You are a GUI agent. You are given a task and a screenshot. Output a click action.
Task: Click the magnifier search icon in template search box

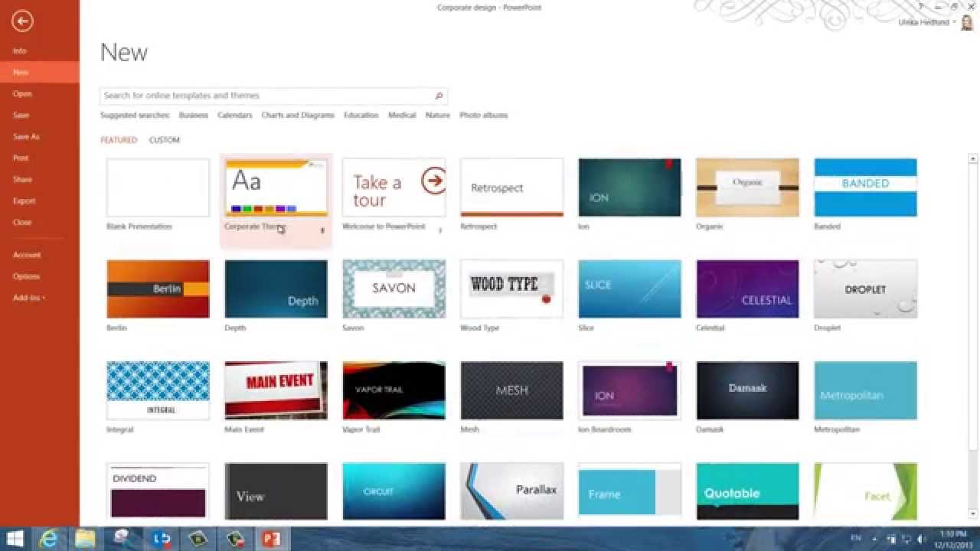pos(439,96)
